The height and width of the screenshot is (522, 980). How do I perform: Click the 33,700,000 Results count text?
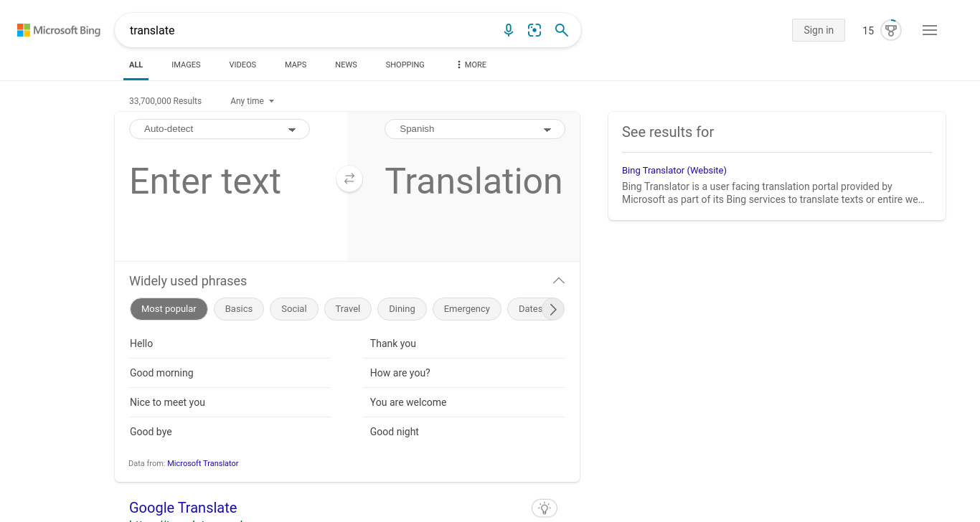point(165,101)
